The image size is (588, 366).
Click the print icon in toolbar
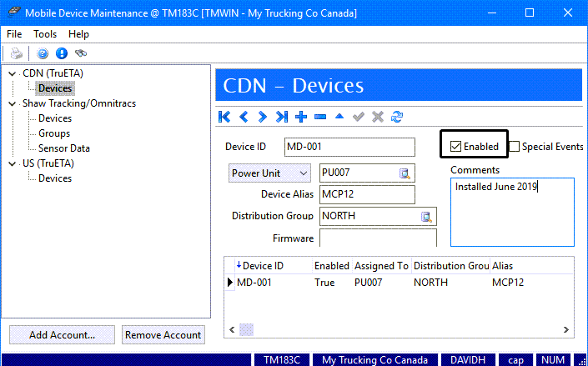coord(16,53)
